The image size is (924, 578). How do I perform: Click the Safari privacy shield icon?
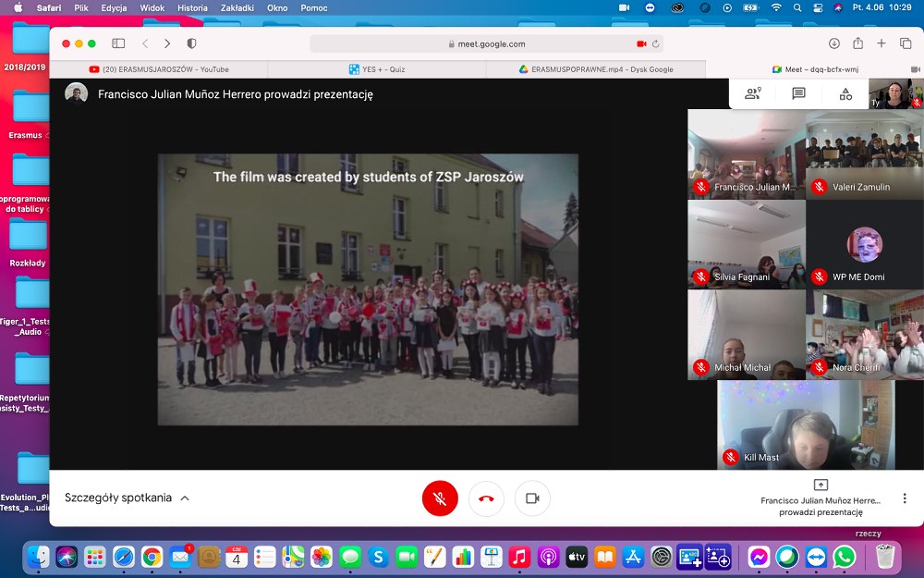(191, 43)
